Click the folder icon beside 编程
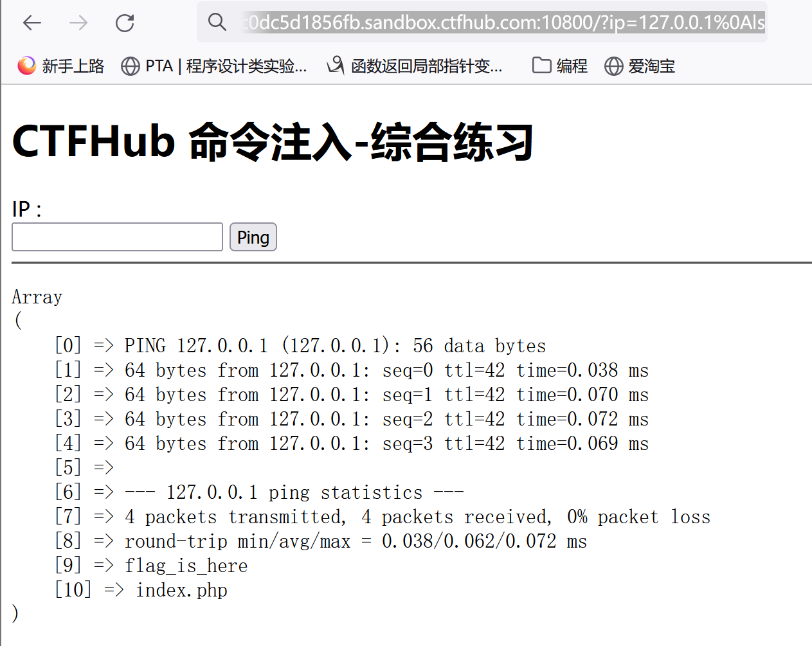Screen dimensions: 812x646 click(542, 66)
